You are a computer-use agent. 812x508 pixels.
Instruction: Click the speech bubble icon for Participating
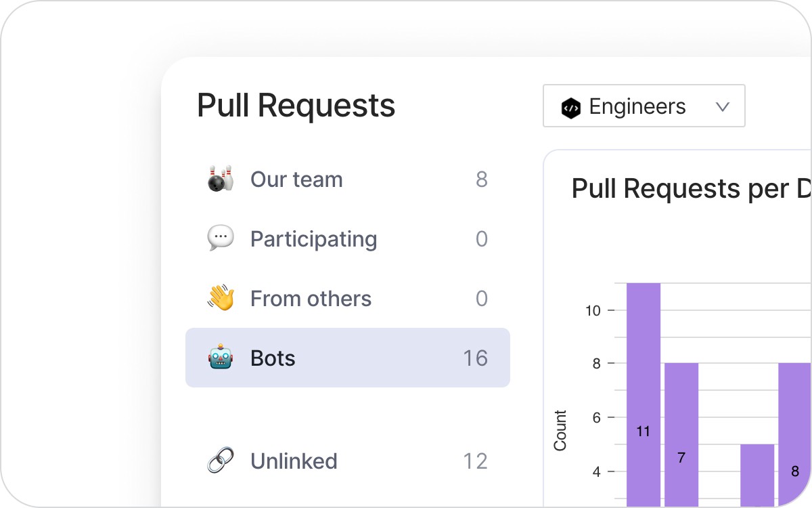tap(221, 239)
